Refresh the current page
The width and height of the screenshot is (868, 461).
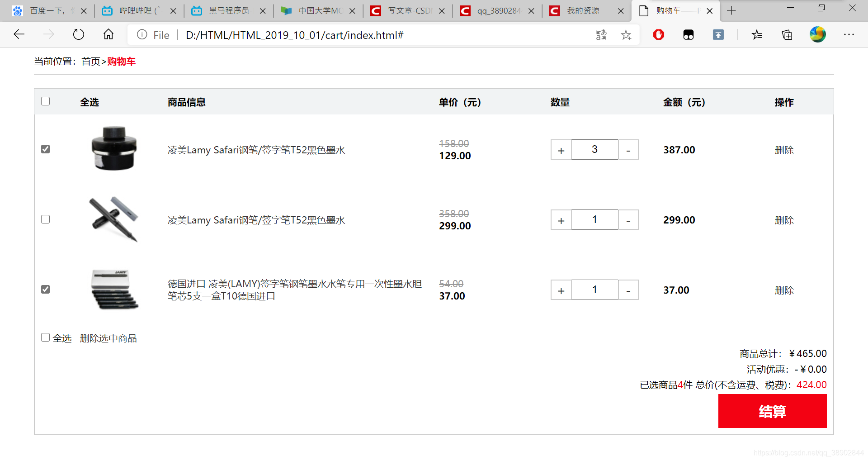pos(79,34)
